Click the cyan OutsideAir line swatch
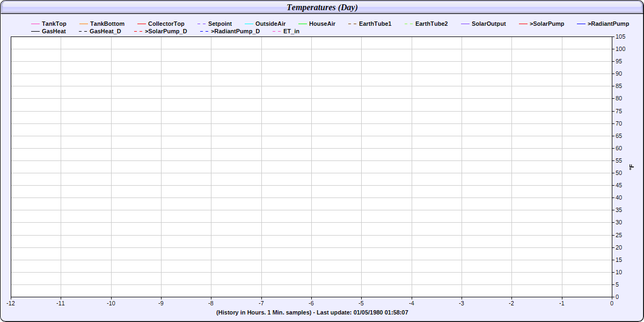644x322 pixels. [249, 24]
